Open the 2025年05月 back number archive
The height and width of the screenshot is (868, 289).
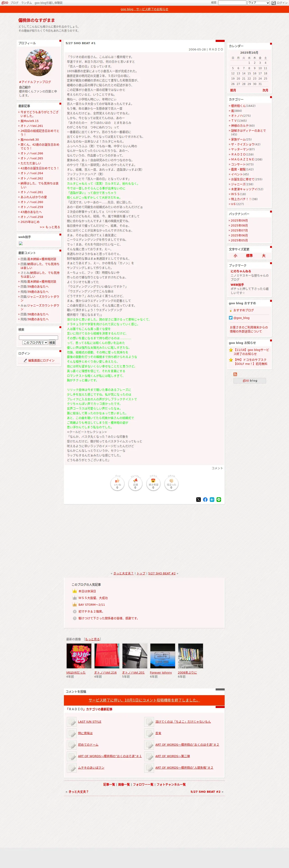[x=239, y=240]
